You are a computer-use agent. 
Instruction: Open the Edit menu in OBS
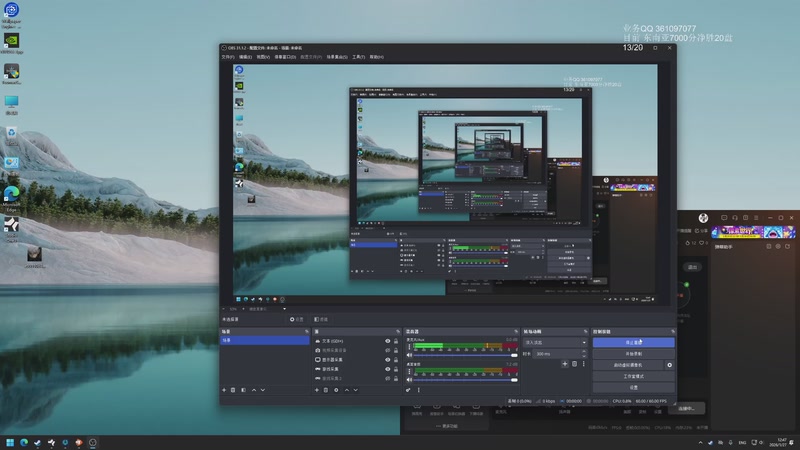pos(245,57)
